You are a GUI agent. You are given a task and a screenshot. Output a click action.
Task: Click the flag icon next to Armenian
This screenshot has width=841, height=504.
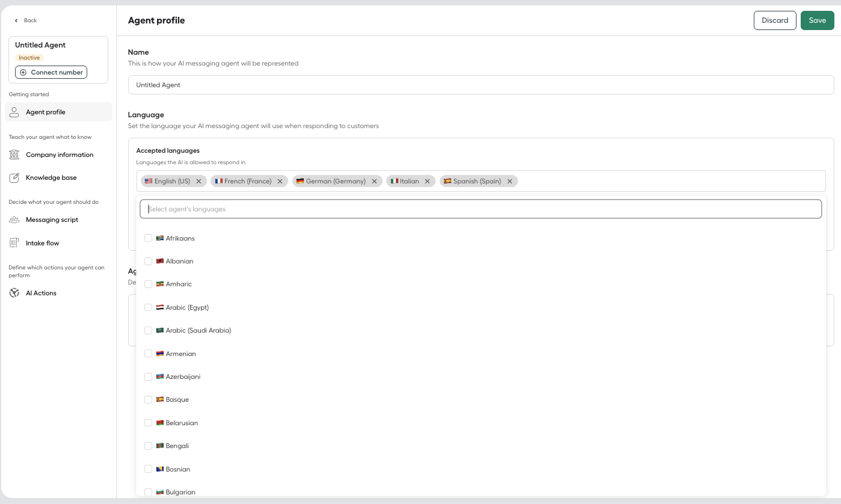pos(160,354)
